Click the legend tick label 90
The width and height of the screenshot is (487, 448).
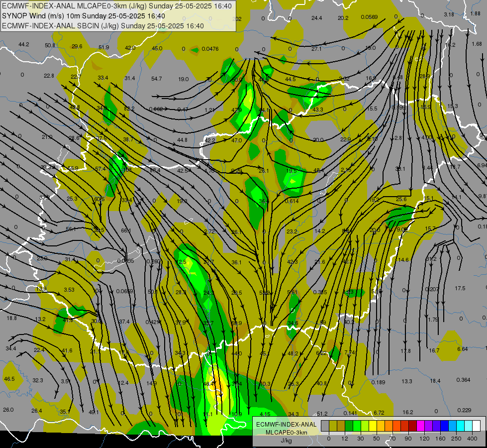pos(408,439)
